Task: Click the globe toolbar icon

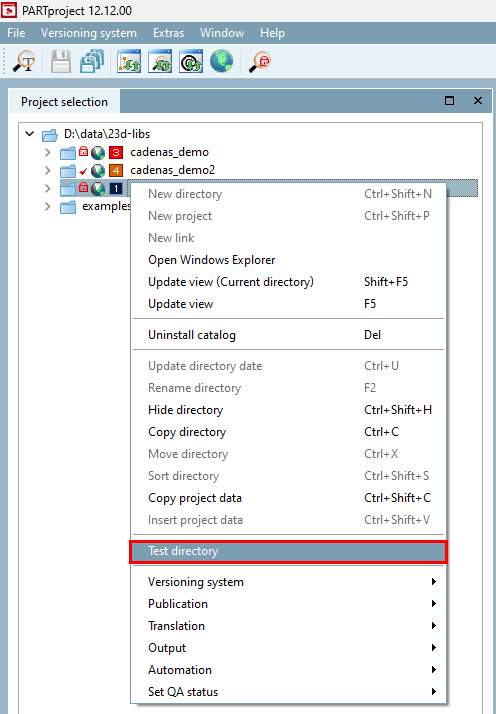Action: click(222, 61)
